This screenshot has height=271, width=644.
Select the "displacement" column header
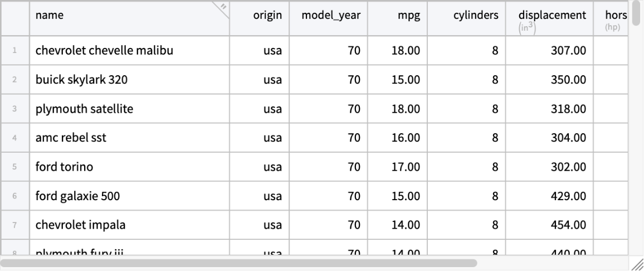(552, 16)
